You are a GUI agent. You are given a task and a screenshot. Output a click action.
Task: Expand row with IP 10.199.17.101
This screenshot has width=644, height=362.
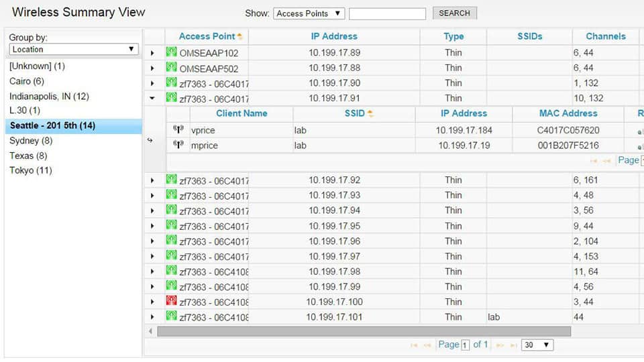click(152, 317)
